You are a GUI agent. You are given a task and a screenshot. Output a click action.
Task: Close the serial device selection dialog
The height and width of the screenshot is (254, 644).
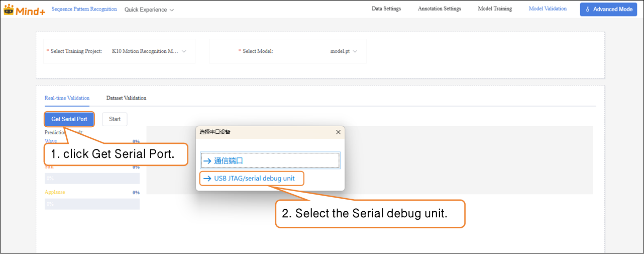(x=338, y=132)
